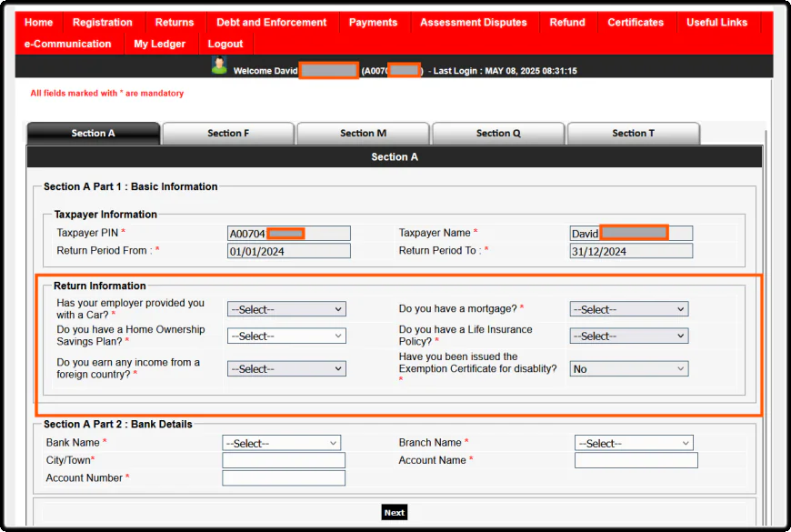
Task: Switch to the Section F tab
Action: pos(228,134)
